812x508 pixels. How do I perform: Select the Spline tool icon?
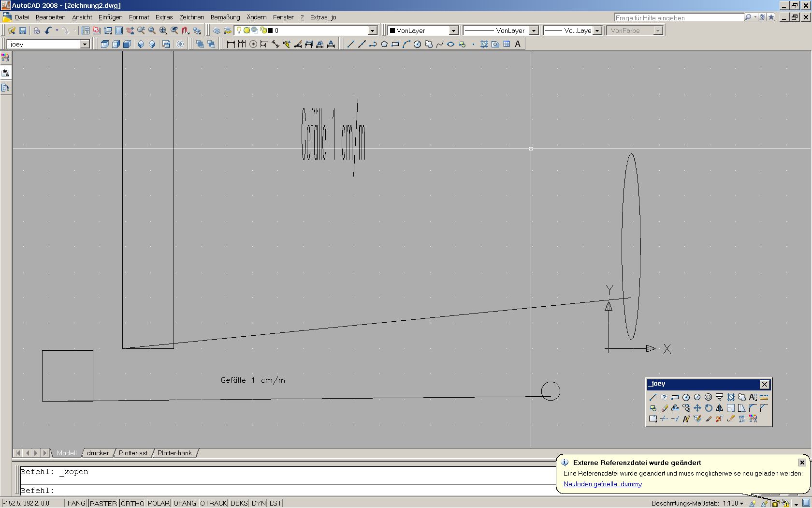[x=440, y=44]
